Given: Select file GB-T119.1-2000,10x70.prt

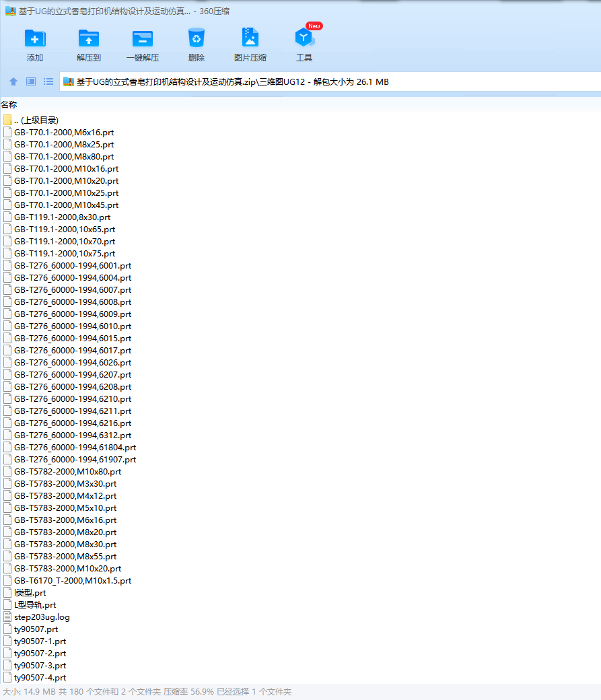Looking at the screenshot, I should [x=65, y=242].
